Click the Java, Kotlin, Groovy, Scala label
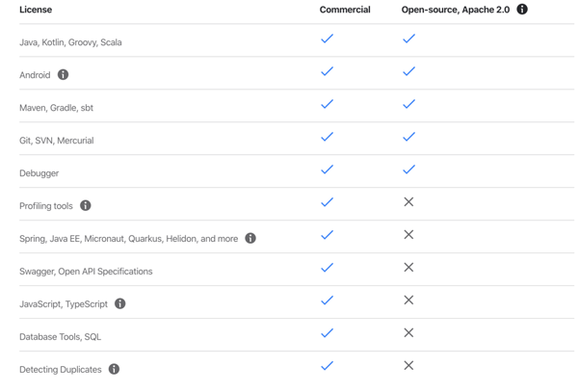Viewport: 578px width, 392px height. [70, 42]
